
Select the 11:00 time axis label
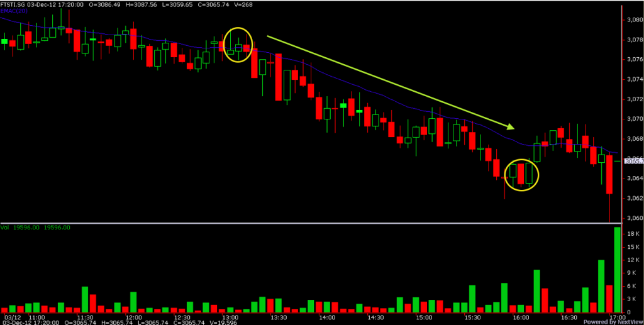(x=36, y=317)
